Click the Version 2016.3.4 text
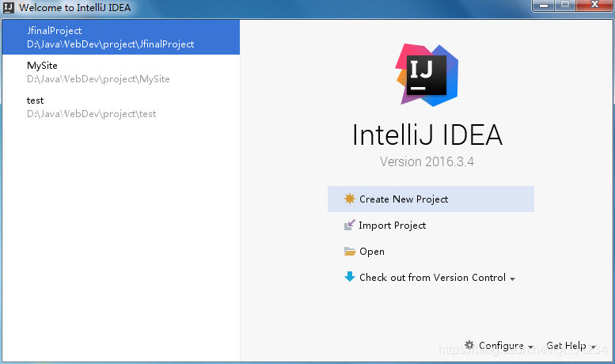 tap(427, 161)
